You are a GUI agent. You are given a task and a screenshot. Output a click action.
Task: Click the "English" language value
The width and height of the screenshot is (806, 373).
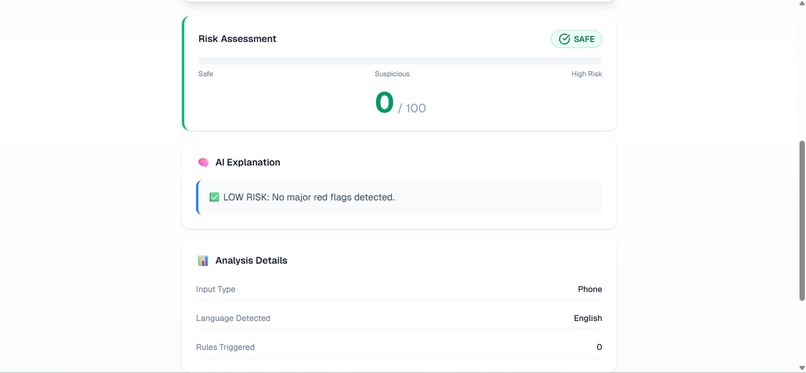point(588,319)
